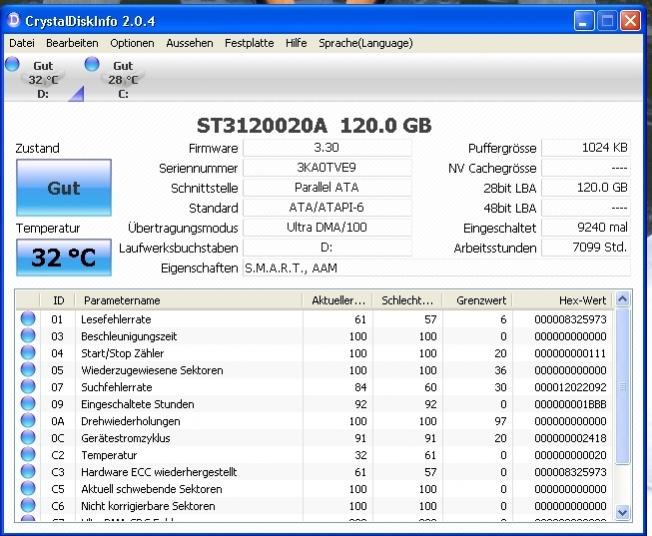652x536 pixels.
Task: Click hex value 000000002418
Action: click(x=570, y=438)
